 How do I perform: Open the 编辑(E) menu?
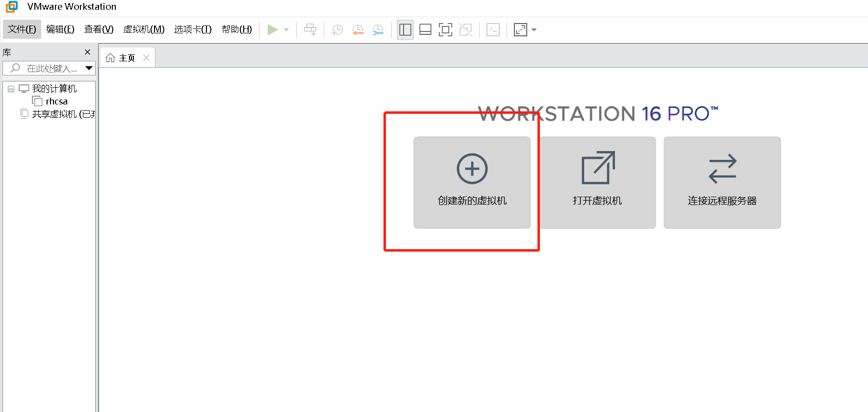tap(60, 29)
